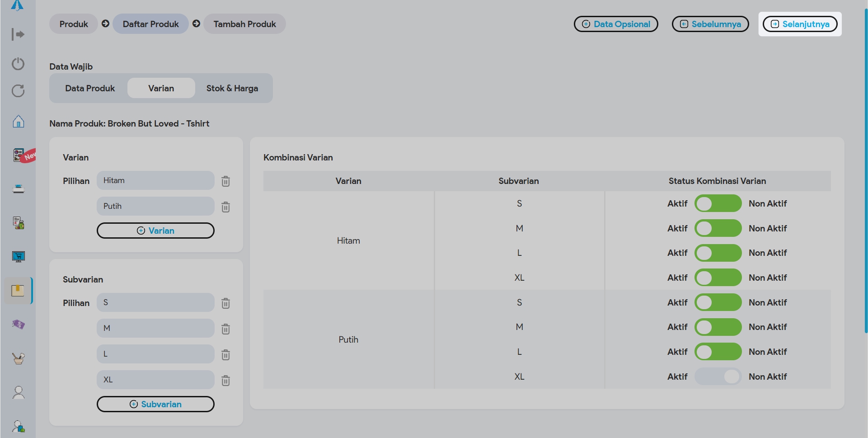
Task: Delete the Hitam variant option
Action: 225,181
